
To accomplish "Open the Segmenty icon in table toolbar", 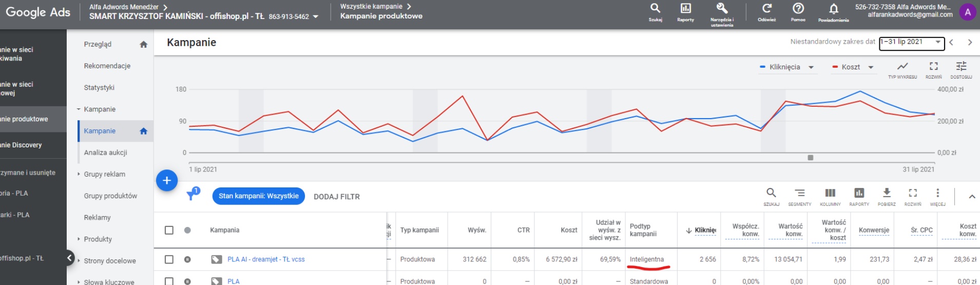I will pos(799,194).
